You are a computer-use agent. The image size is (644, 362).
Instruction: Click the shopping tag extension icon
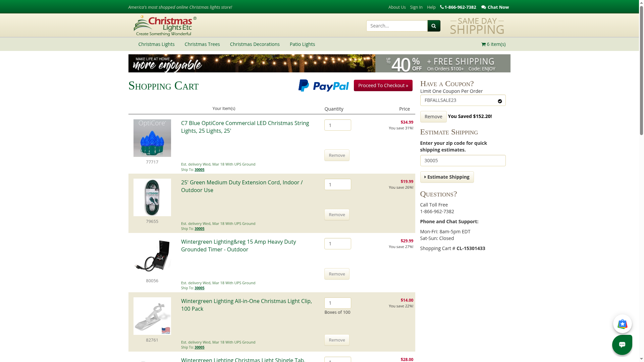click(x=622, y=324)
